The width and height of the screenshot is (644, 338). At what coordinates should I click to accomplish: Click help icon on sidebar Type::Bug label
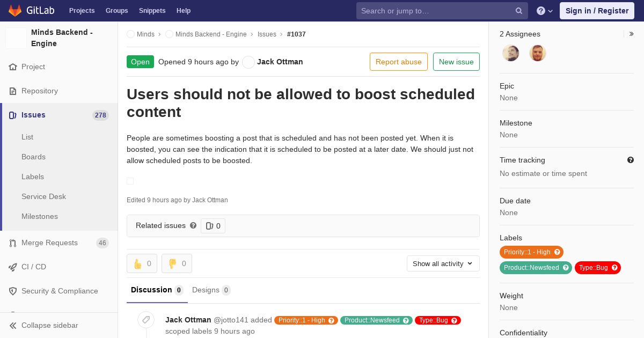(614, 268)
